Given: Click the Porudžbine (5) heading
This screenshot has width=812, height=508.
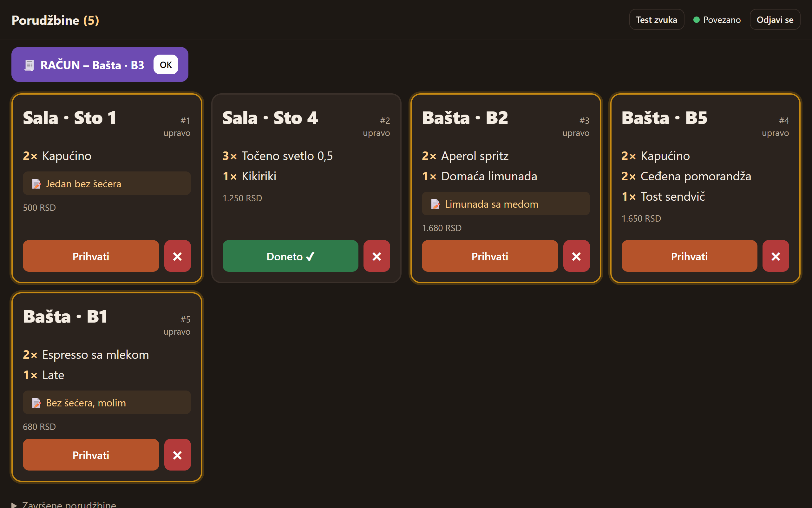Looking at the screenshot, I should pos(56,20).
